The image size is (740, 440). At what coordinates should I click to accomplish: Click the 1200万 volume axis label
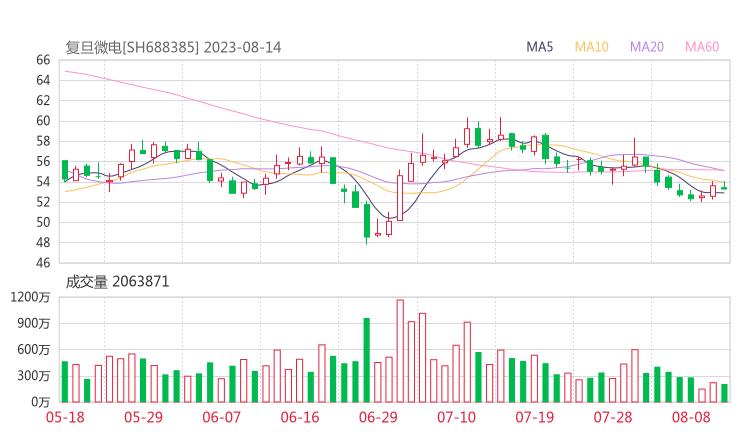(x=30, y=297)
